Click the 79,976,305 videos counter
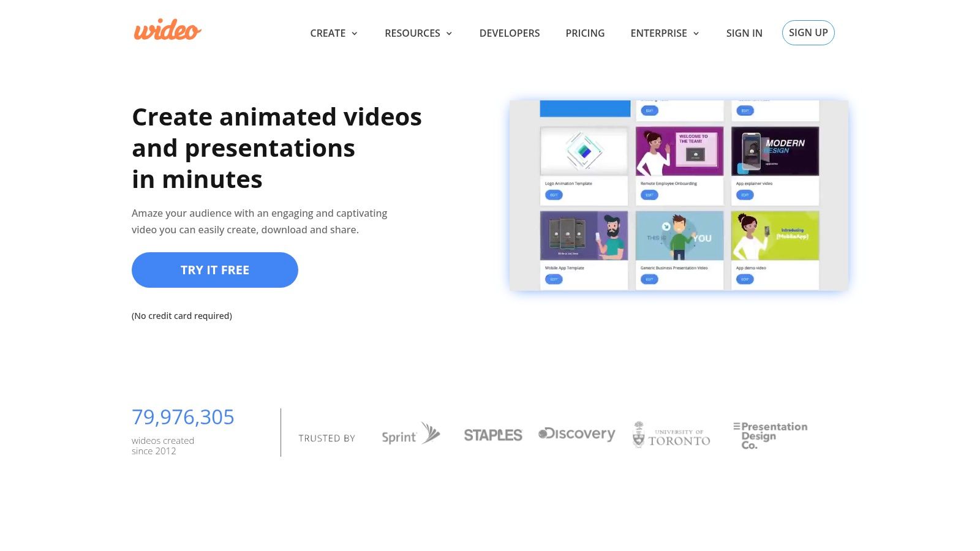The height and width of the screenshot is (551, 980). coord(183,417)
